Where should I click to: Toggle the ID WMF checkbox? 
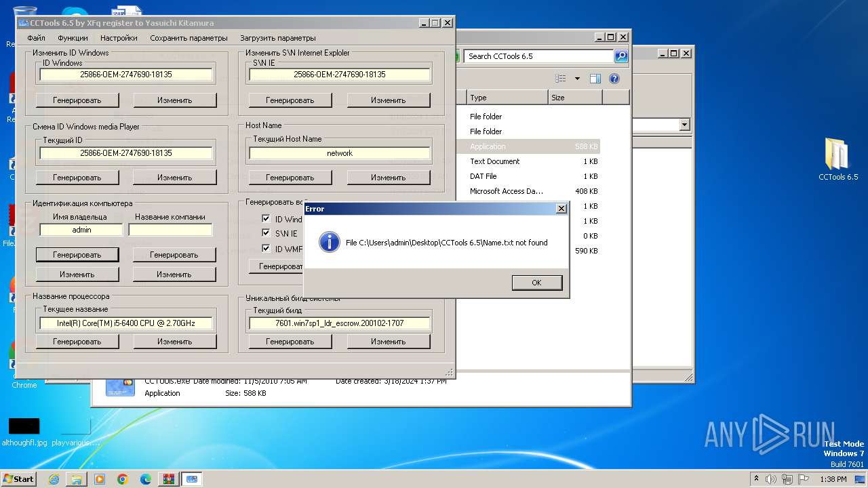click(x=267, y=249)
